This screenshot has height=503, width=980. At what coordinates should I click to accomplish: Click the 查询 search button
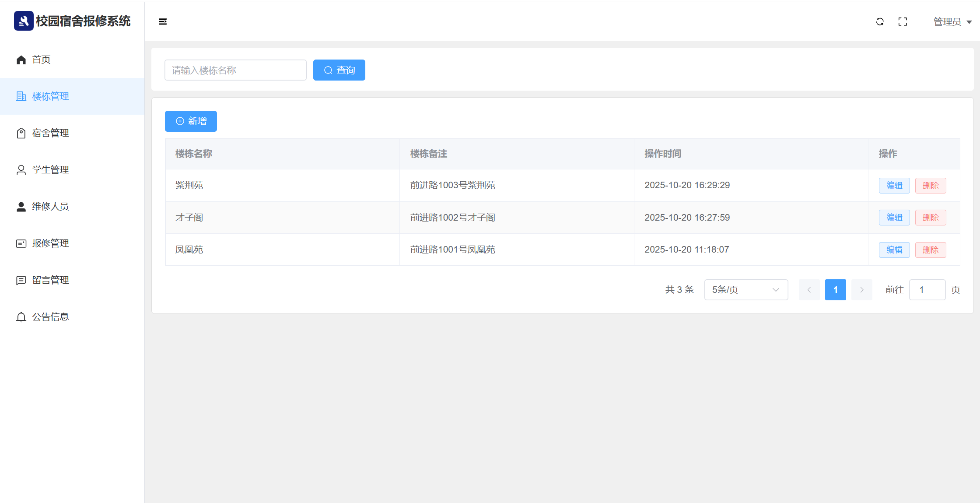(339, 70)
